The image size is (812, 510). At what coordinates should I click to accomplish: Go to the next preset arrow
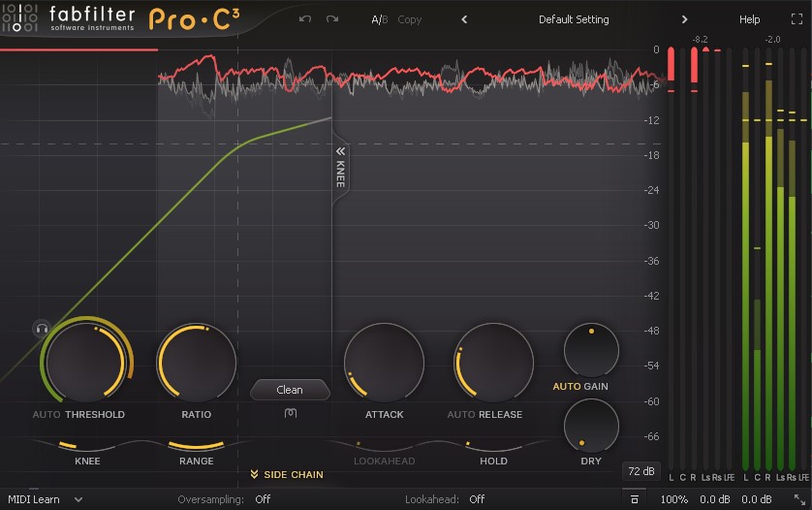click(x=684, y=19)
